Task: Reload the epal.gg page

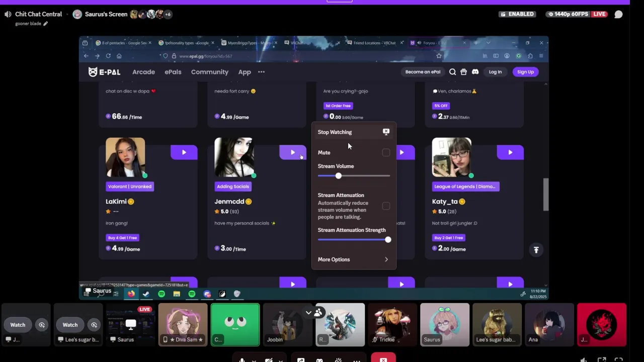Action: (108, 56)
